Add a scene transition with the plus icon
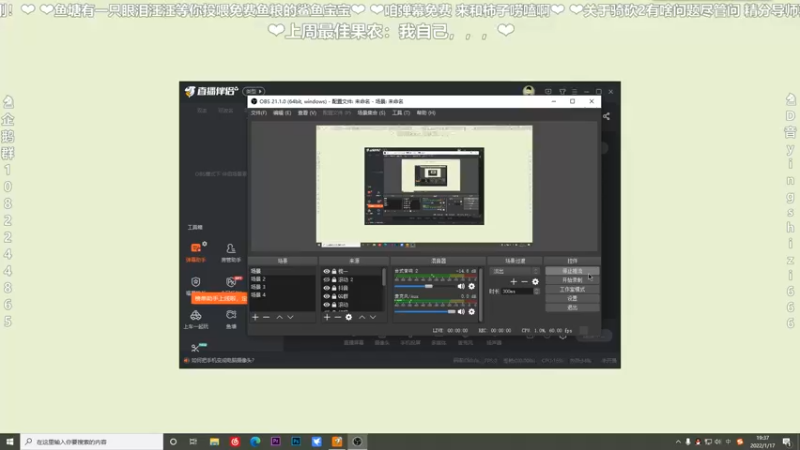This screenshot has width=800, height=450. [514, 282]
